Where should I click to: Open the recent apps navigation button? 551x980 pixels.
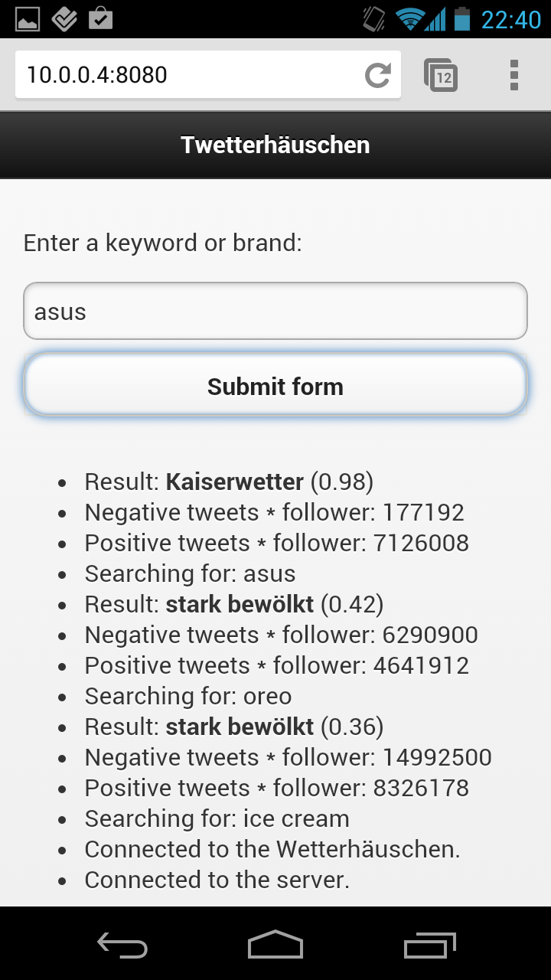pyautogui.click(x=429, y=945)
